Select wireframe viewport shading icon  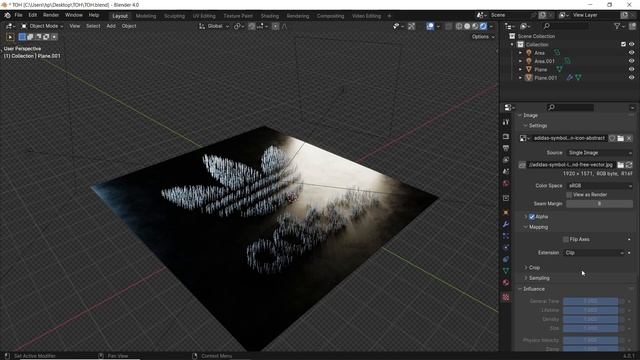459,26
